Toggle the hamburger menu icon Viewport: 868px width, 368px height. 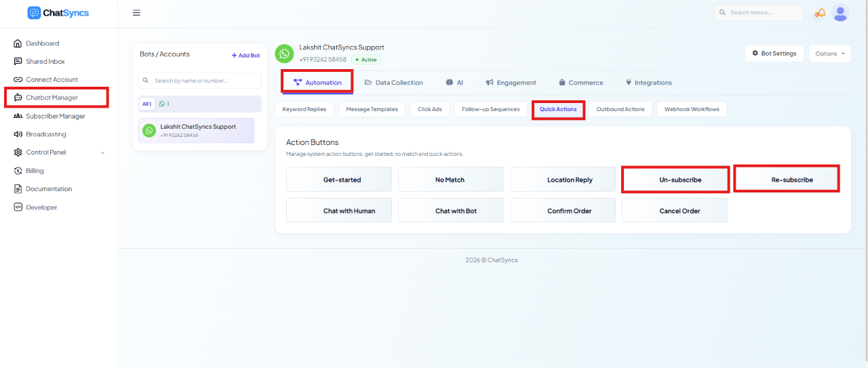point(136,13)
